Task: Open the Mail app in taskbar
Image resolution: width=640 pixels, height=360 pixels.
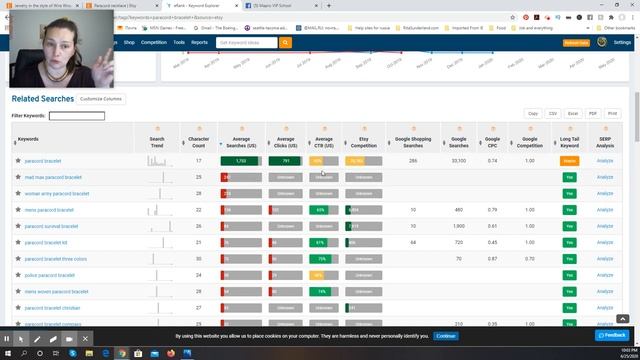Action: pos(154,353)
